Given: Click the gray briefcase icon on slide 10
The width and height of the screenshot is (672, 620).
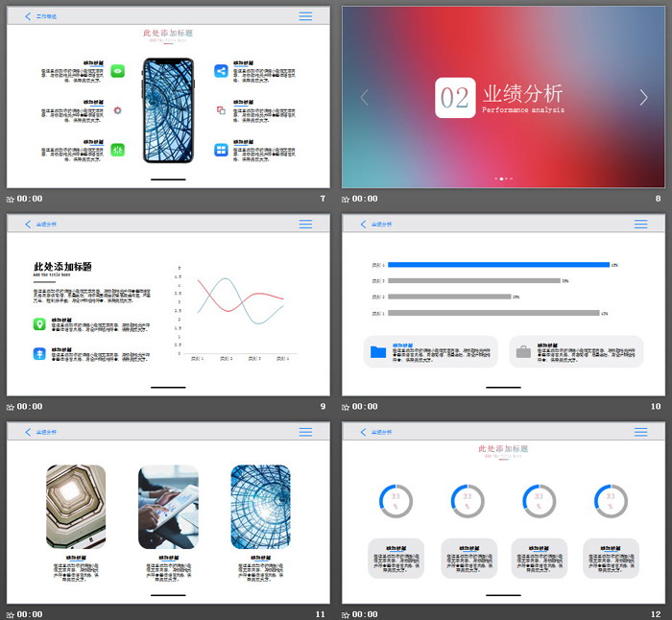Looking at the screenshot, I should 523,352.
